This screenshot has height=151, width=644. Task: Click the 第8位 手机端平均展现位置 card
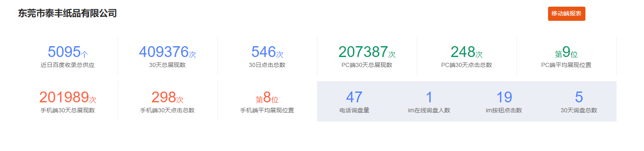pos(267,101)
